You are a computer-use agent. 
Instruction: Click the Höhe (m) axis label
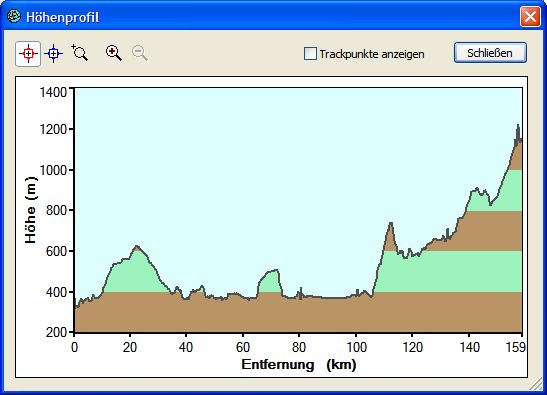[x=30, y=210]
